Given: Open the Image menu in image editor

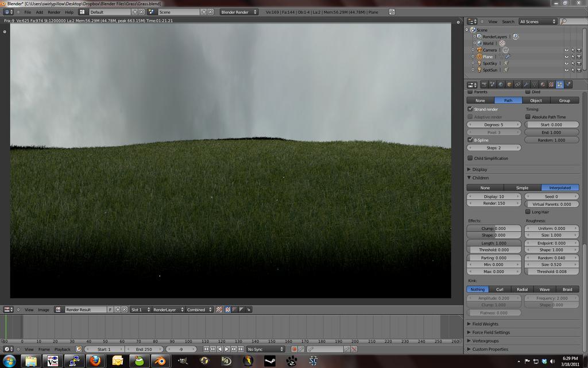Looking at the screenshot, I should [x=44, y=310].
